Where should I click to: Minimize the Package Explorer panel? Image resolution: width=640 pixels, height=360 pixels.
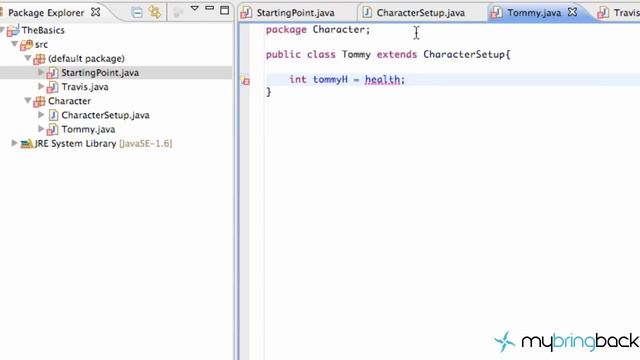pos(209,8)
